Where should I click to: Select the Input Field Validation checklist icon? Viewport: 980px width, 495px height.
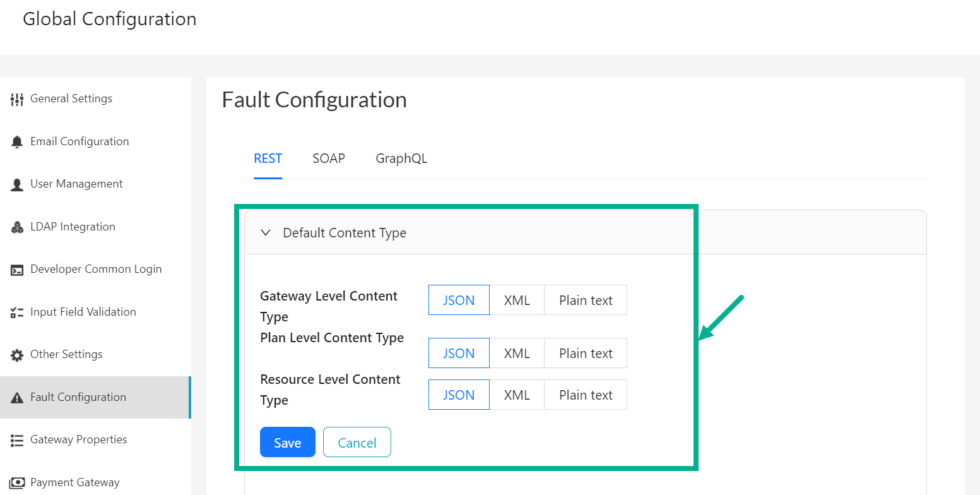pos(17,311)
